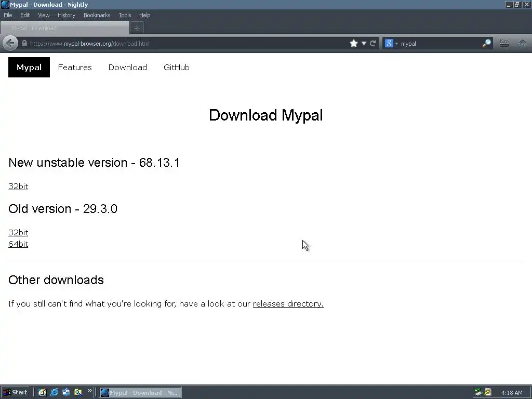Click the Other downloads heading

pyautogui.click(x=56, y=280)
